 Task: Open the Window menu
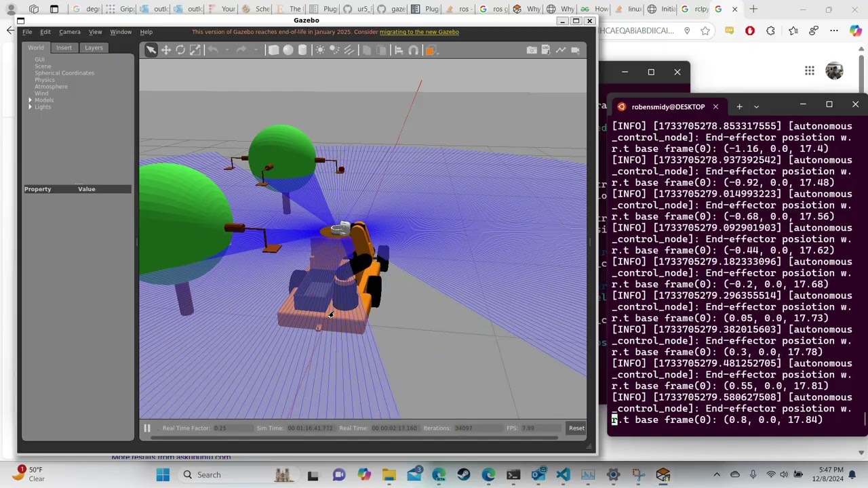tap(121, 32)
